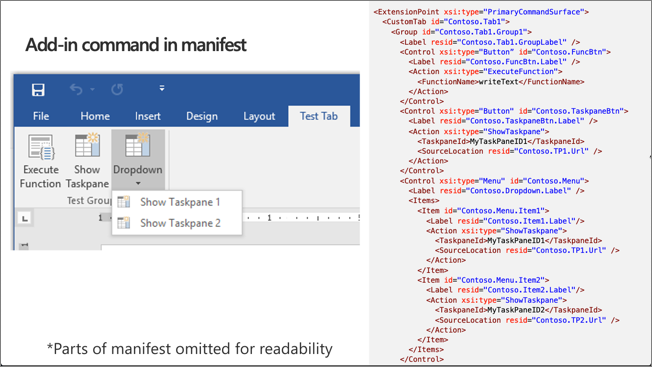The width and height of the screenshot is (652, 367).
Task: Open the Design tab
Action: click(202, 116)
